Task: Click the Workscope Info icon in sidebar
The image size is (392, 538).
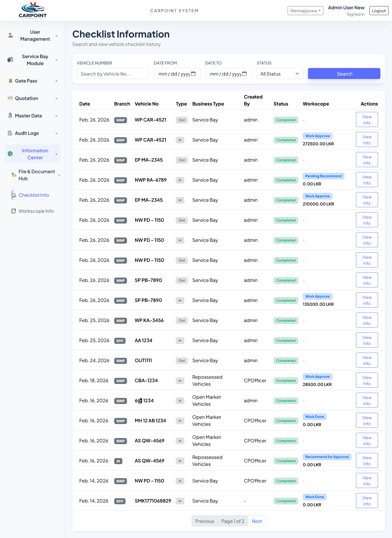Action: 14,211
